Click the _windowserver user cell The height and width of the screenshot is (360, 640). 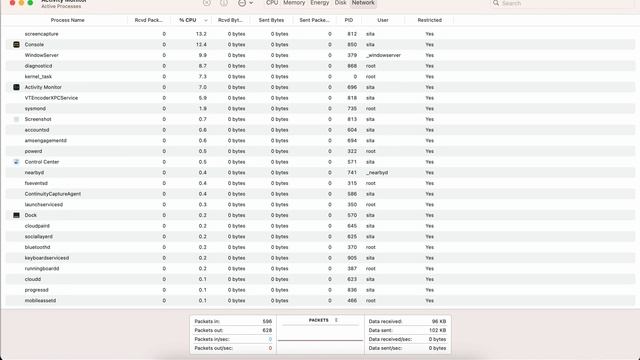[x=383, y=55]
